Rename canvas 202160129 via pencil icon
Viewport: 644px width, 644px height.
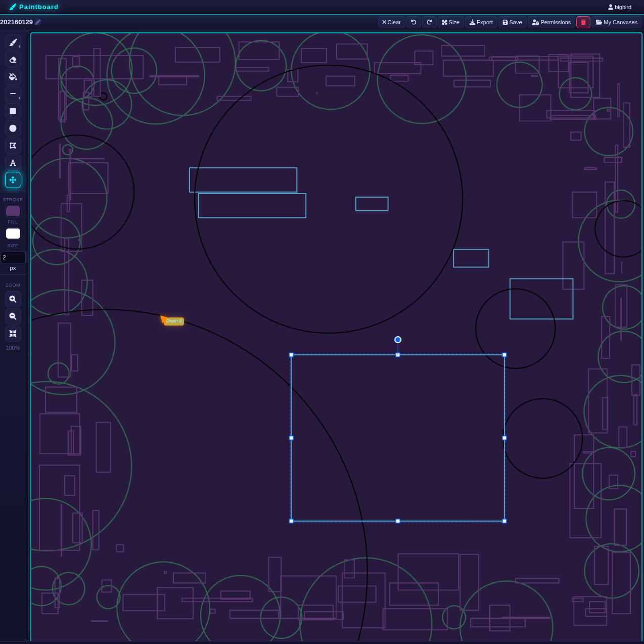(x=38, y=22)
